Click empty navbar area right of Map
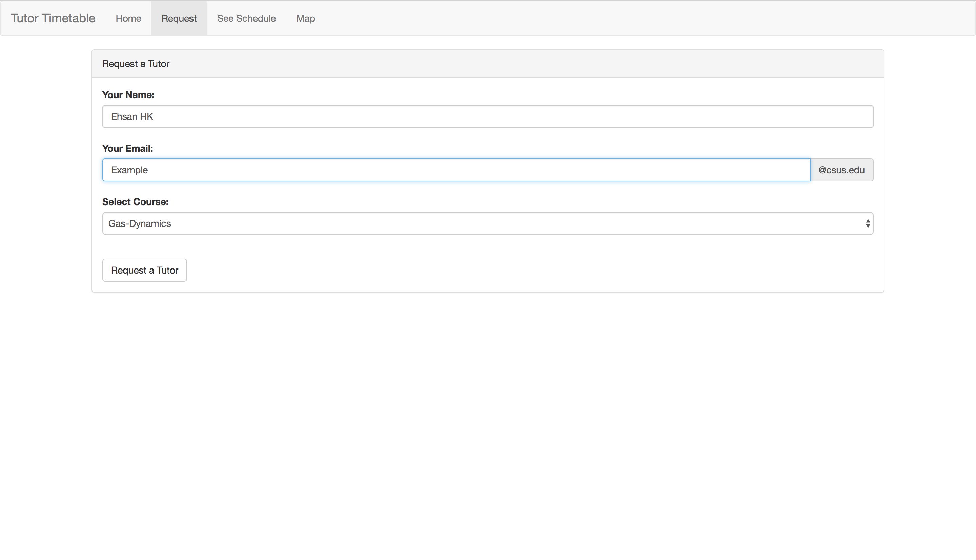Viewport: 976px width, 560px height. click(616, 18)
